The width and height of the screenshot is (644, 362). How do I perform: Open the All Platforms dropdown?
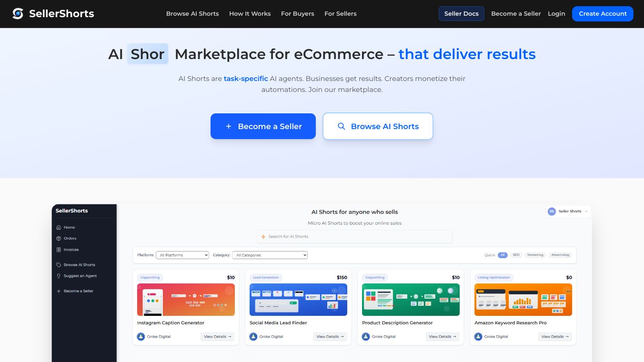click(x=182, y=255)
